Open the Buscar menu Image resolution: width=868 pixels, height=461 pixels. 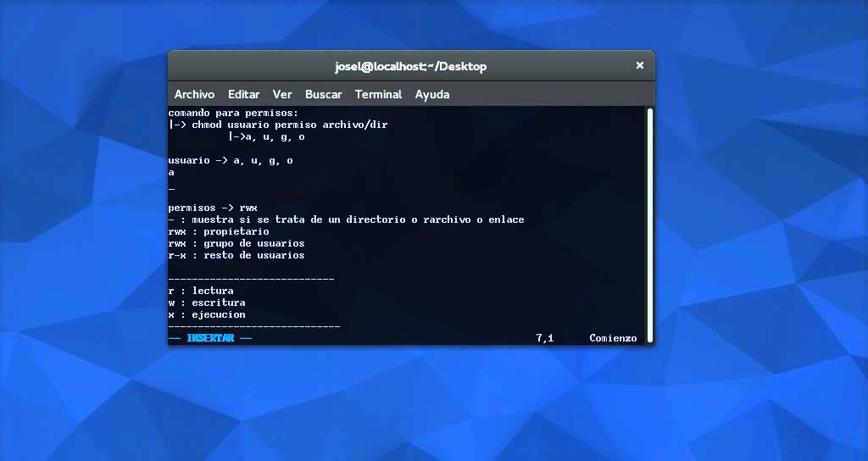click(x=323, y=95)
